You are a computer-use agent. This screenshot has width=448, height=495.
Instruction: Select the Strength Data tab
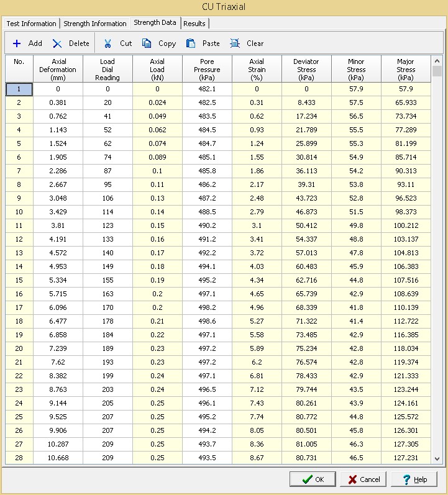pyautogui.click(x=155, y=23)
